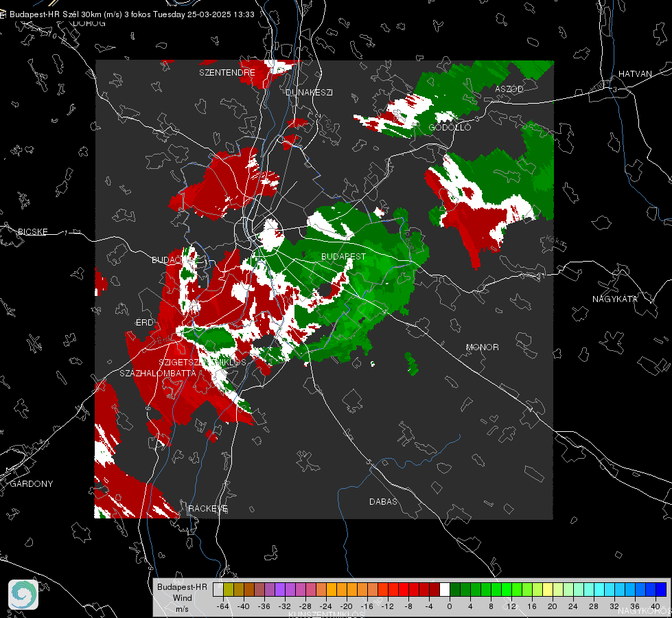The height and width of the screenshot is (618, 672).
Task: Click the '24' legend value
Action: pyautogui.click(x=573, y=606)
